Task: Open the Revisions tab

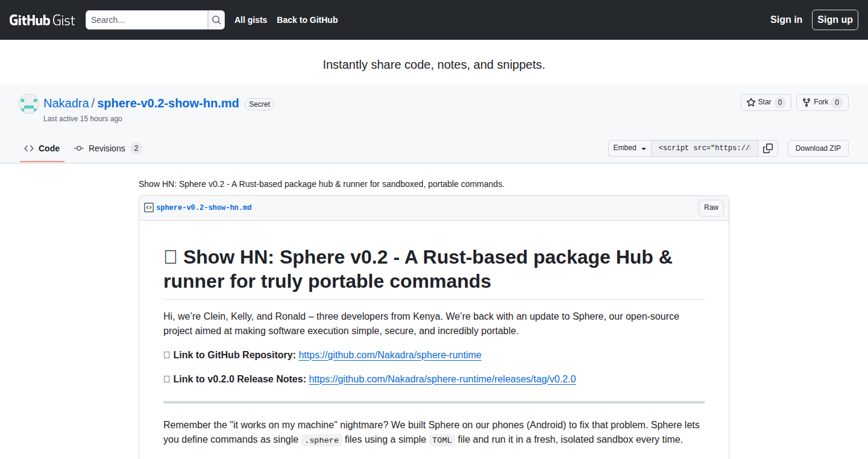Action: 108,148
